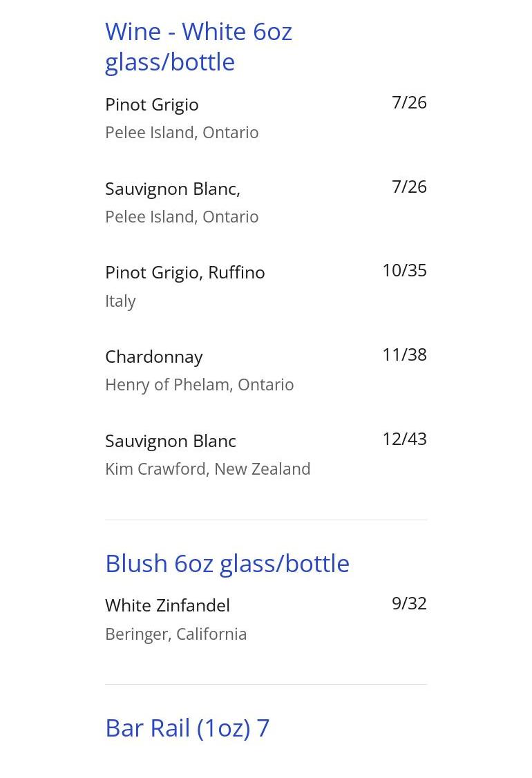Select the 'Blush 6oz glass/bottle' section heading

pos(227,563)
